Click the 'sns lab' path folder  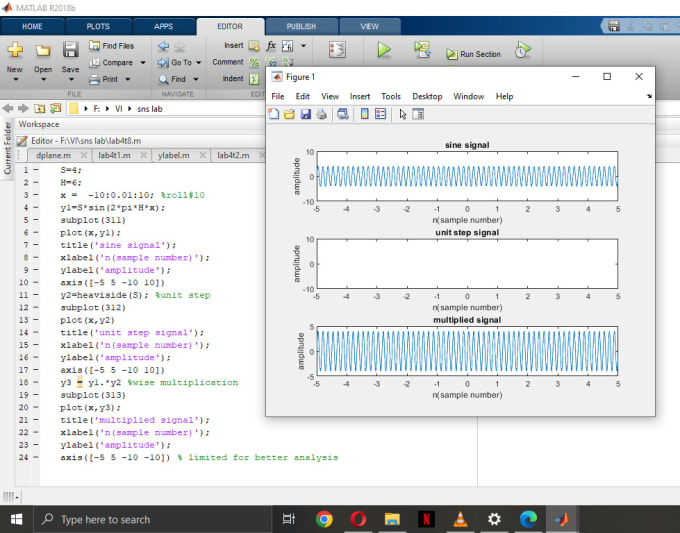(150, 109)
